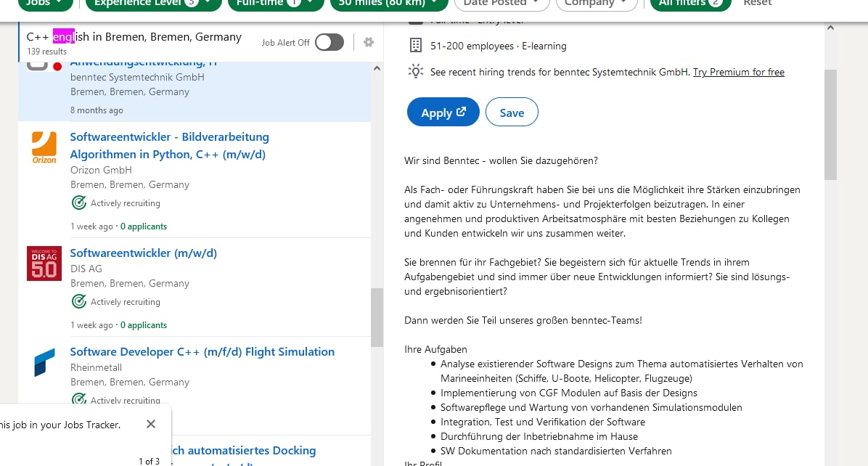Open the Experience Level filter dropdown
868x466 pixels.
pyautogui.click(x=153, y=4)
